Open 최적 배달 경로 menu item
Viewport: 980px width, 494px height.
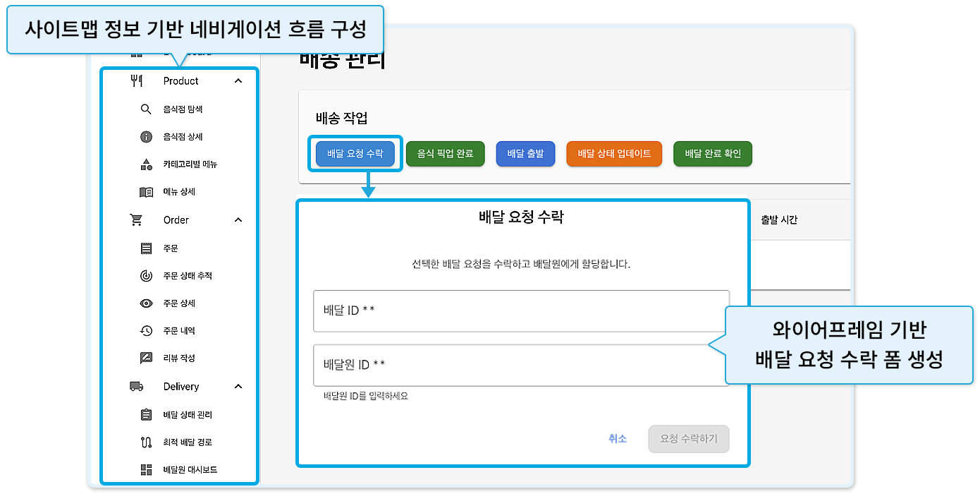click(187, 442)
